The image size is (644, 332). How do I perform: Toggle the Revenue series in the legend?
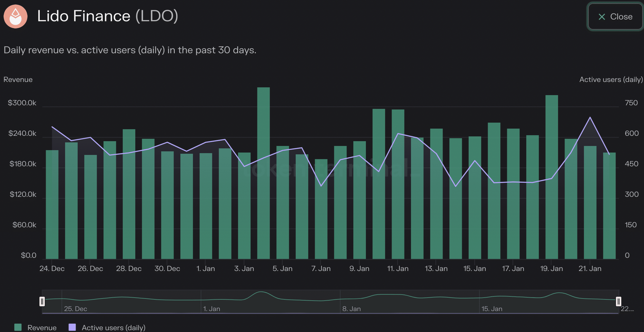[36, 328]
